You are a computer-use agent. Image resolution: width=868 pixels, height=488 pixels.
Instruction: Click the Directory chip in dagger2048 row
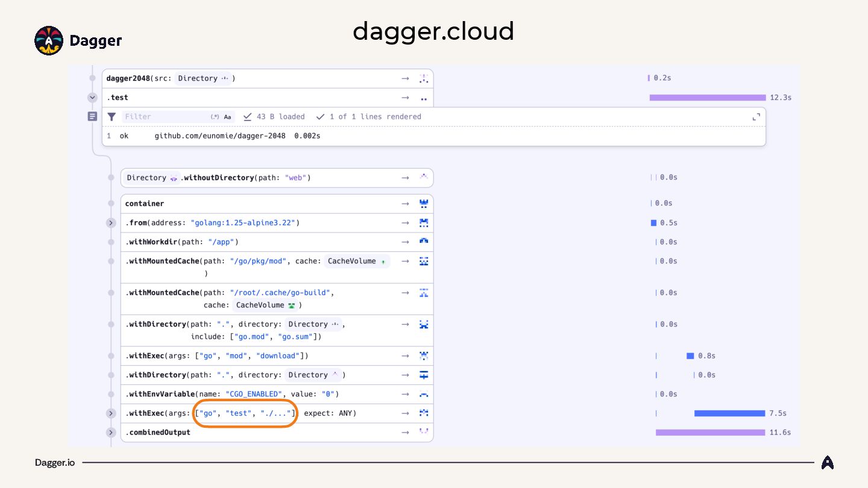click(x=204, y=78)
